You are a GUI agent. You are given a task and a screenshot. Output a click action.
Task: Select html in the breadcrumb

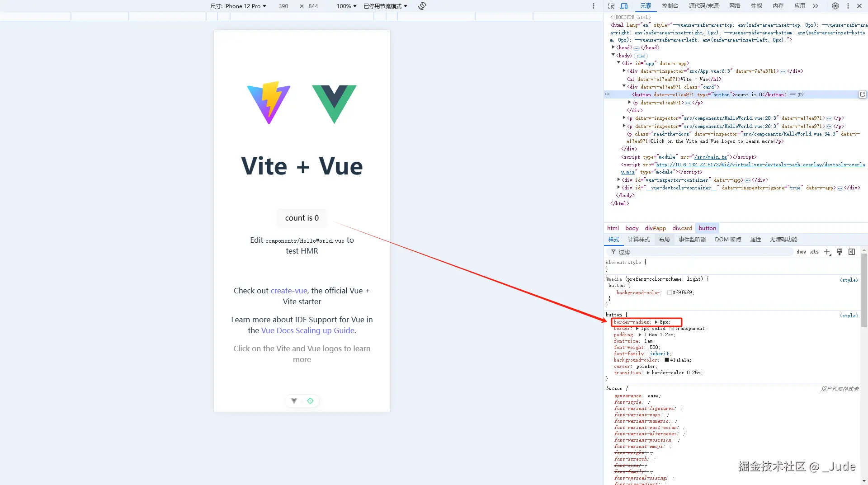(x=613, y=228)
